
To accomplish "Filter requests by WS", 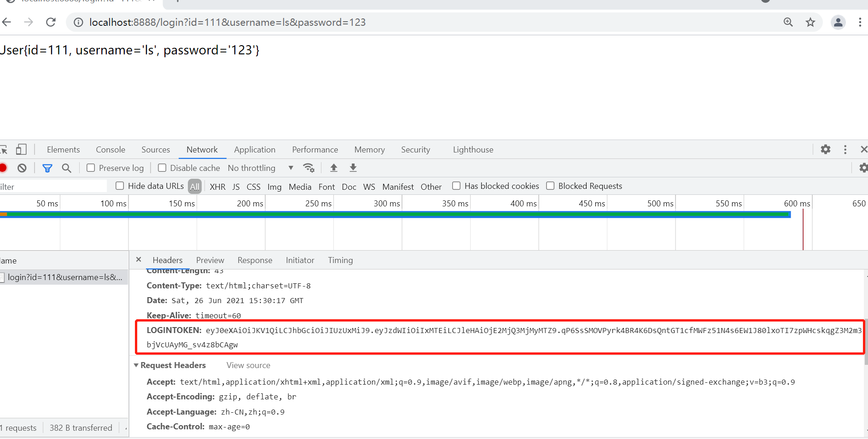I will click(369, 187).
